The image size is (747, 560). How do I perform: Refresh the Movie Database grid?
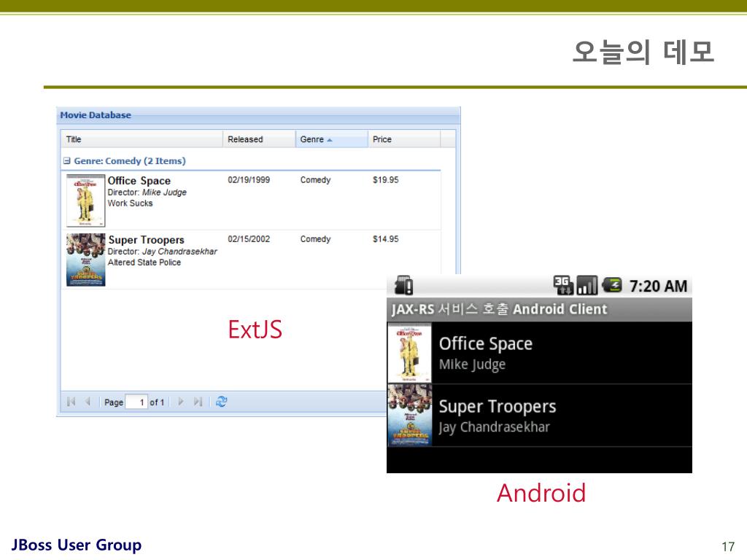point(221,402)
